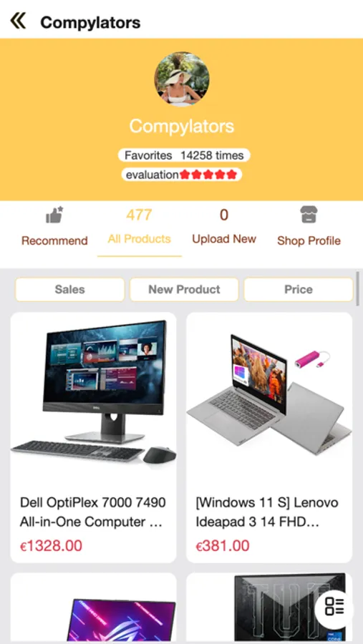Click Dell OptiPlex 7000 7490 title
The width and height of the screenshot is (363, 644).
(93, 512)
